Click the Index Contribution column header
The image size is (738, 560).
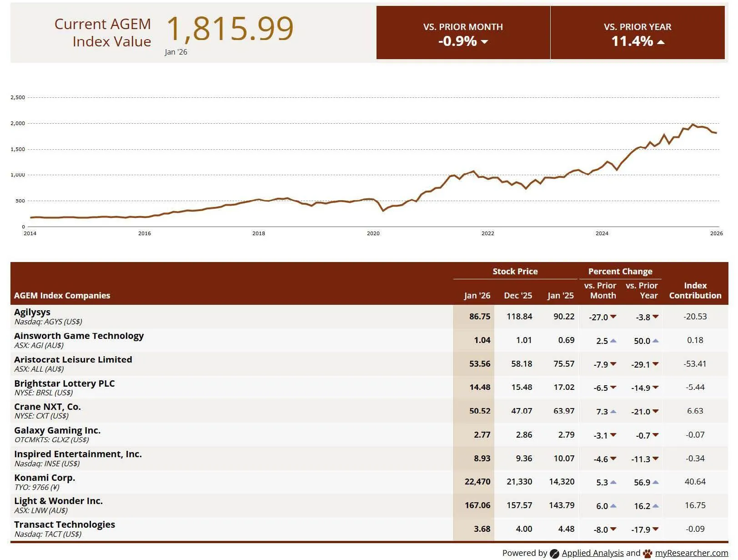[695, 290]
